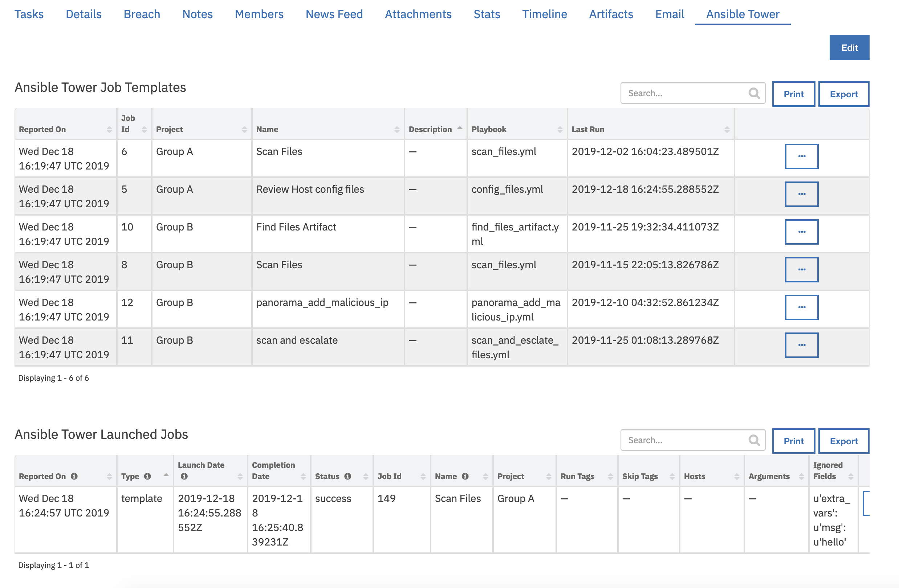Go to the Notes tab

(198, 14)
